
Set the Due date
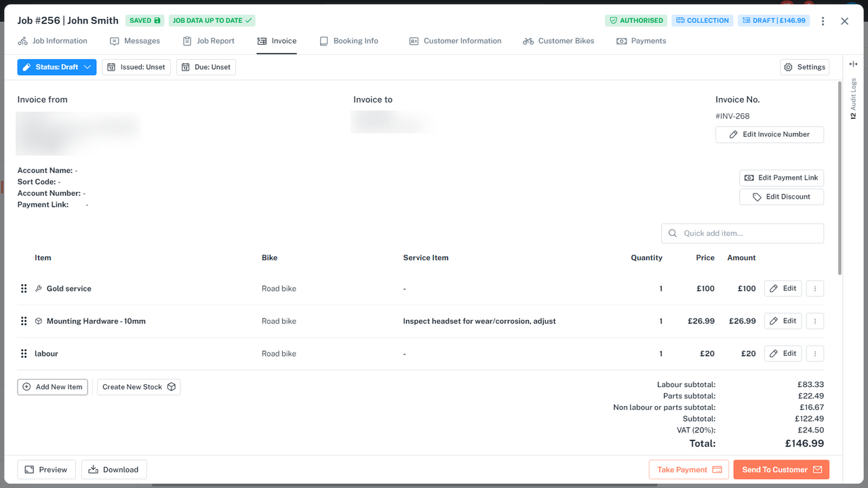point(206,67)
